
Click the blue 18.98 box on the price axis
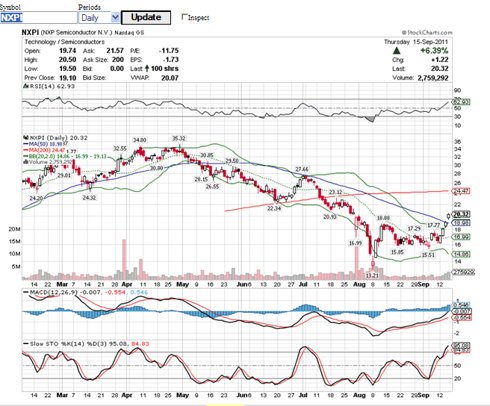point(461,223)
